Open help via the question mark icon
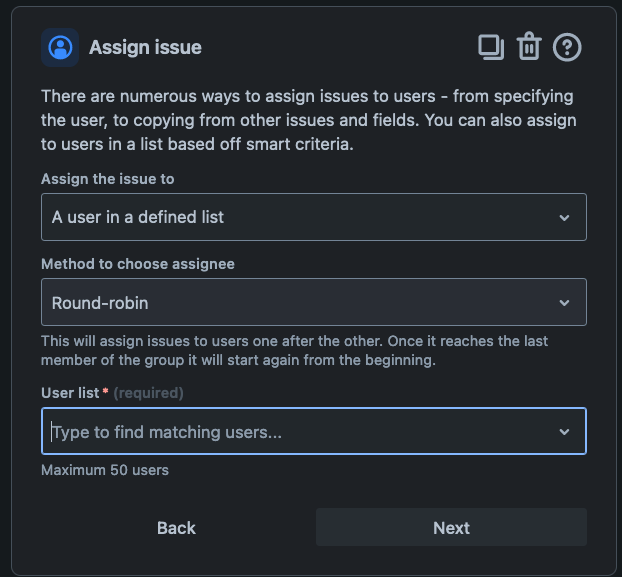Screen dimensions: 622x577 click(567, 47)
